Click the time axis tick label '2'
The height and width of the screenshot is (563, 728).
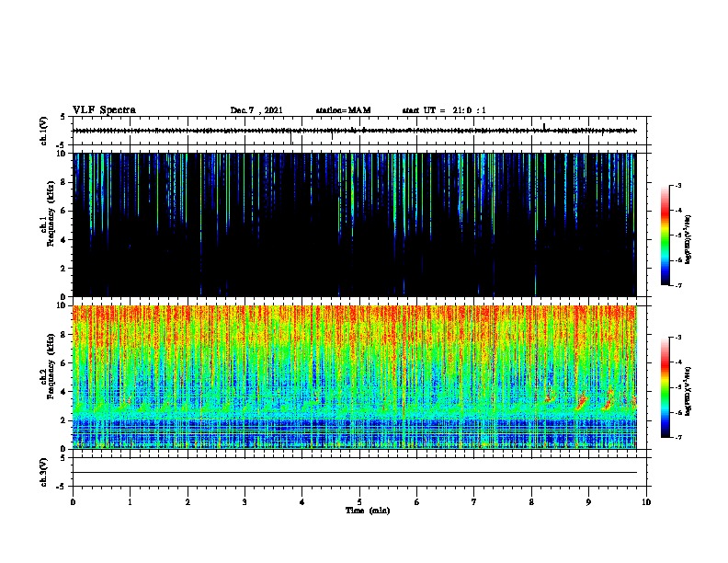click(x=188, y=502)
